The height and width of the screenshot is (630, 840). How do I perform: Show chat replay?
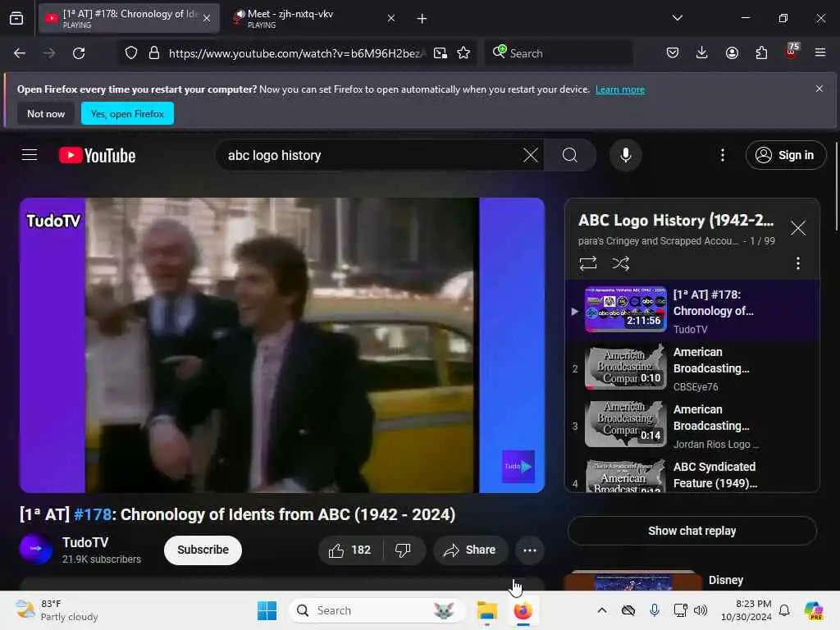point(692,531)
